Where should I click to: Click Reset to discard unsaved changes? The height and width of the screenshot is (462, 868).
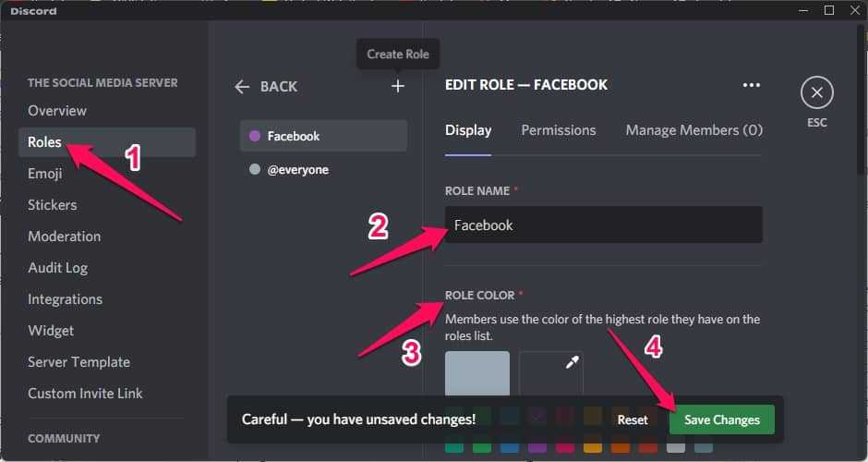(633, 419)
